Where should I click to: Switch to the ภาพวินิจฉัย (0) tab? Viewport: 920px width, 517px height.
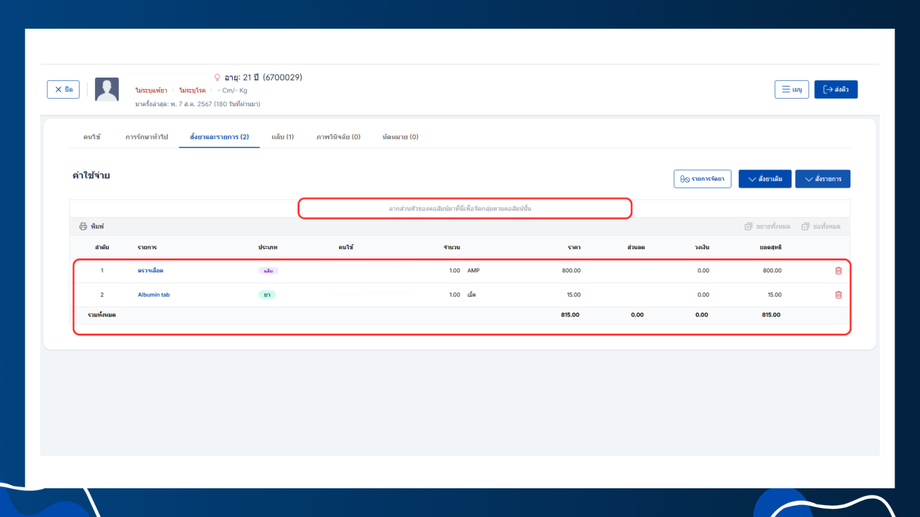pos(338,137)
